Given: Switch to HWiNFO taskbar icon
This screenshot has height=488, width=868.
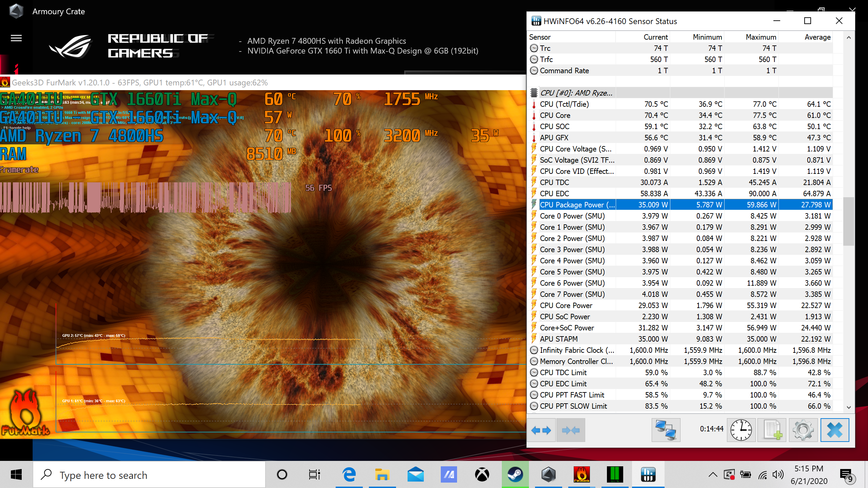Looking at the screenshot, I should [x=648, y=474].
